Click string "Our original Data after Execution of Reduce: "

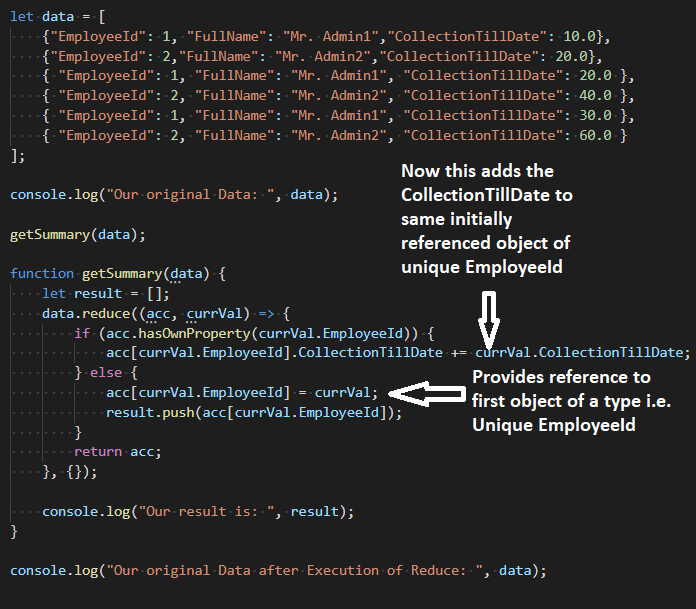295,570
